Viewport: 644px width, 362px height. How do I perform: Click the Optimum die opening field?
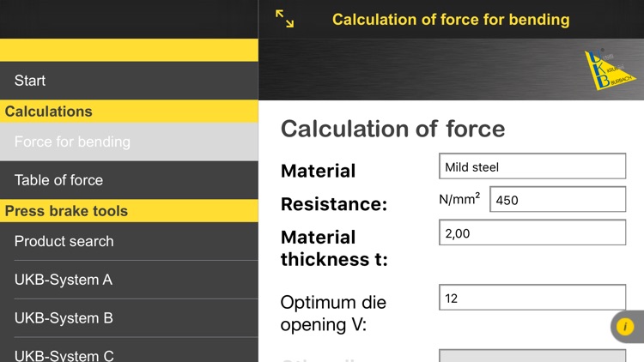coord(532,298)
